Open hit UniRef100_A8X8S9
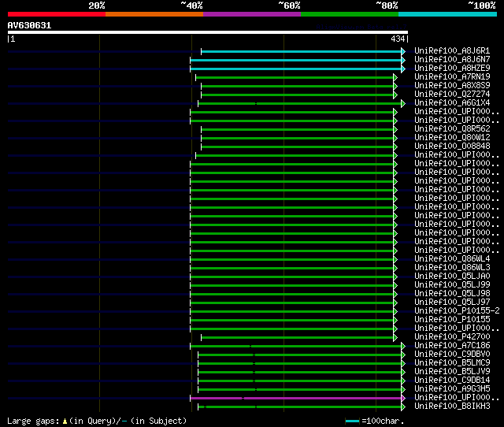 [x=452, y=86]
